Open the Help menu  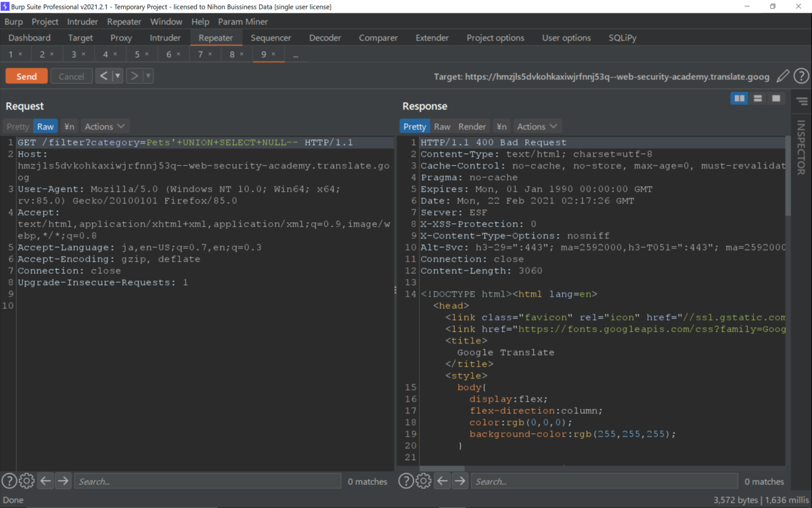click(200, 22)
